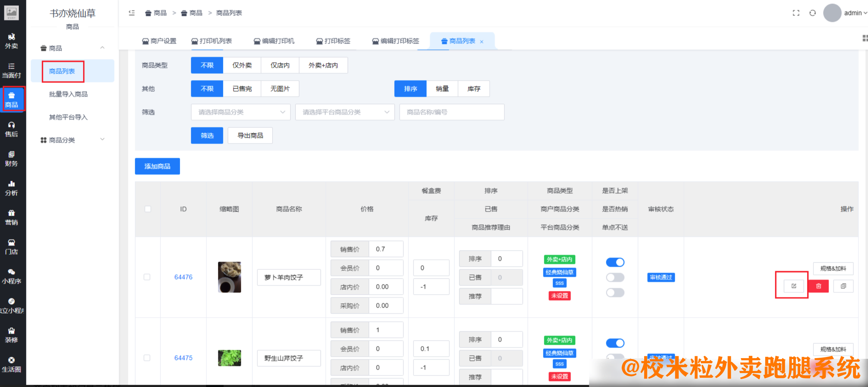The height and width of the screenshot is (387, 868).
Task: Click the 添加商品 button
Action: 157,166
